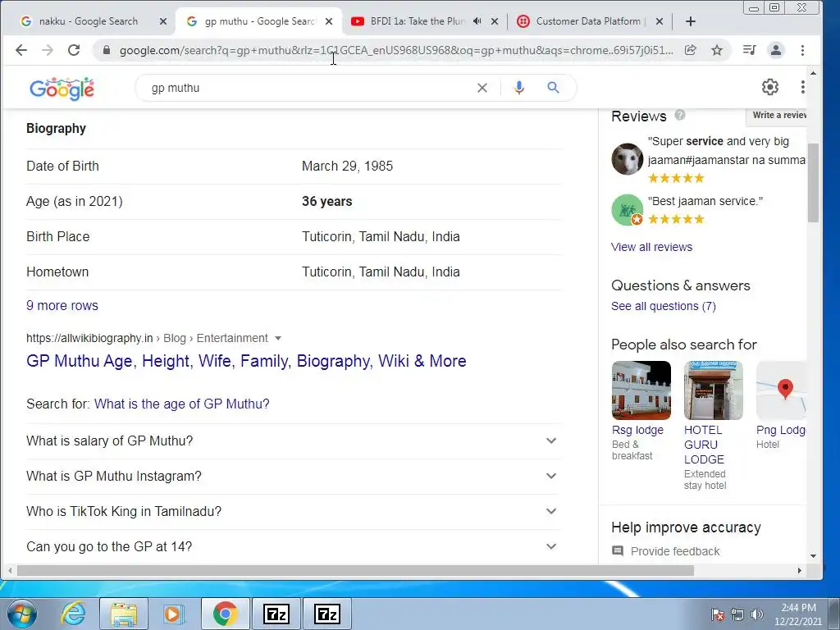The width and height of the screenshot is (840, 630).
Task: Share this page using the share icon
Action: [691, 50]
